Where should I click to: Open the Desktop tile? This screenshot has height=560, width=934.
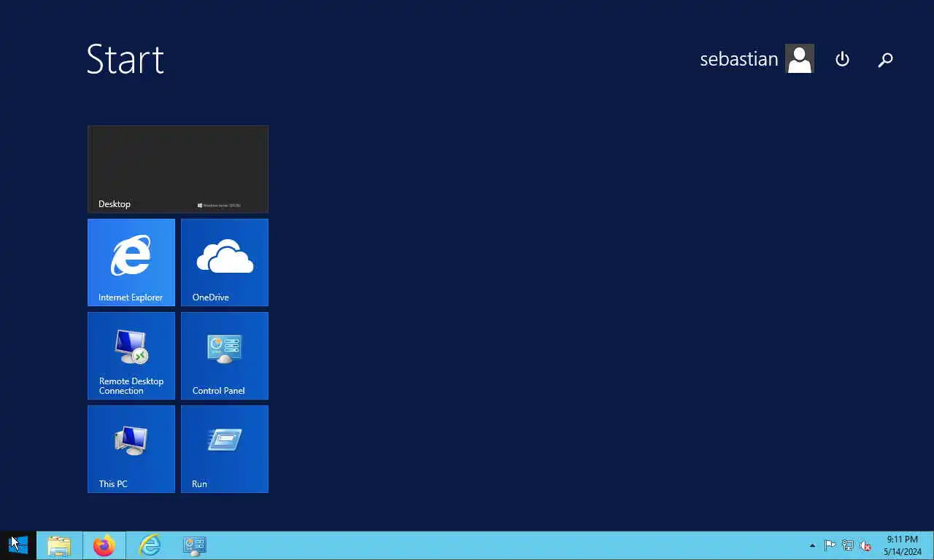tap(178, 169)
